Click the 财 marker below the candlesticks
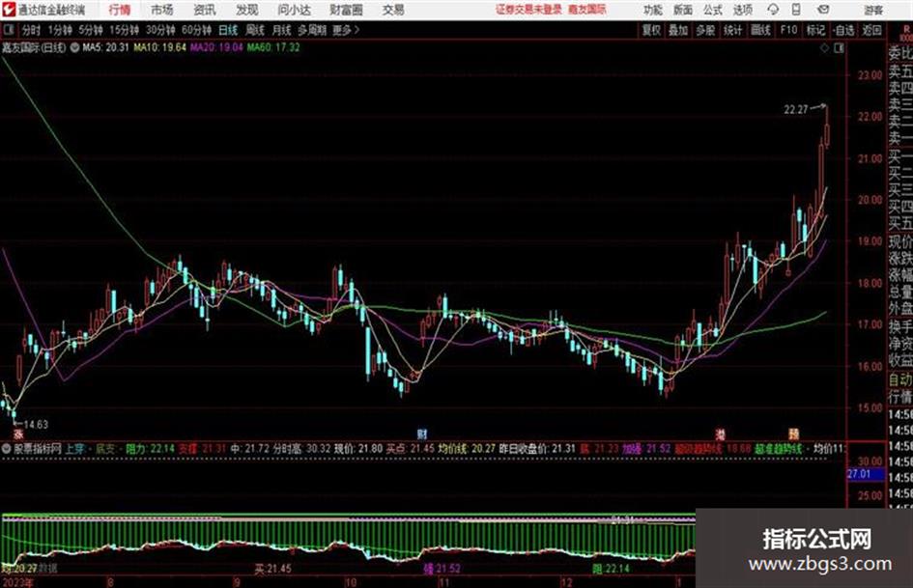 422,434
